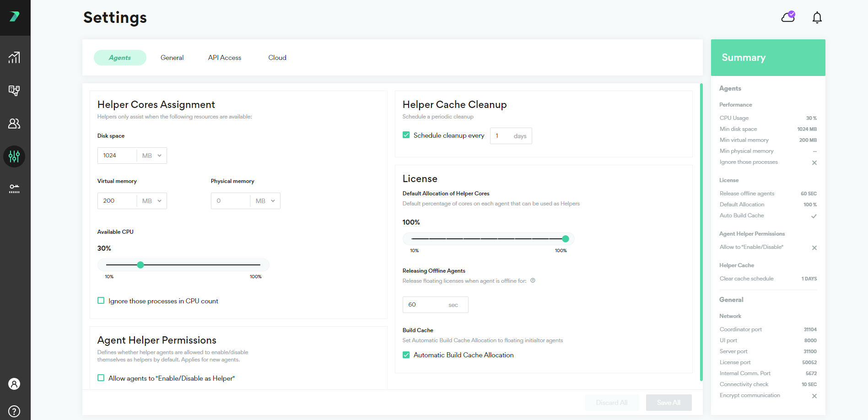Image resolution: width=868 pixels, height=420 pixels.
Task: Switch to the General tab
Action: pos(172,58)
